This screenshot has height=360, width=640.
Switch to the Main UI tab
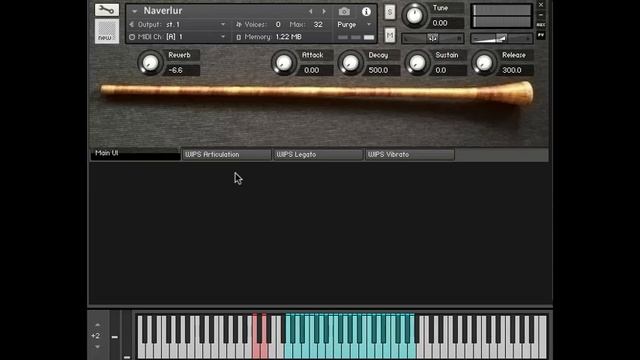(x=135, y=154)
